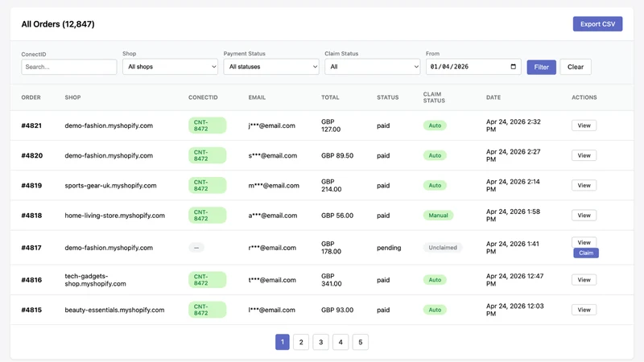The height and width of the screenshot is (362, 644).
Task: Click the Unclaimed badge on order #4817
Action: [443, 248]
